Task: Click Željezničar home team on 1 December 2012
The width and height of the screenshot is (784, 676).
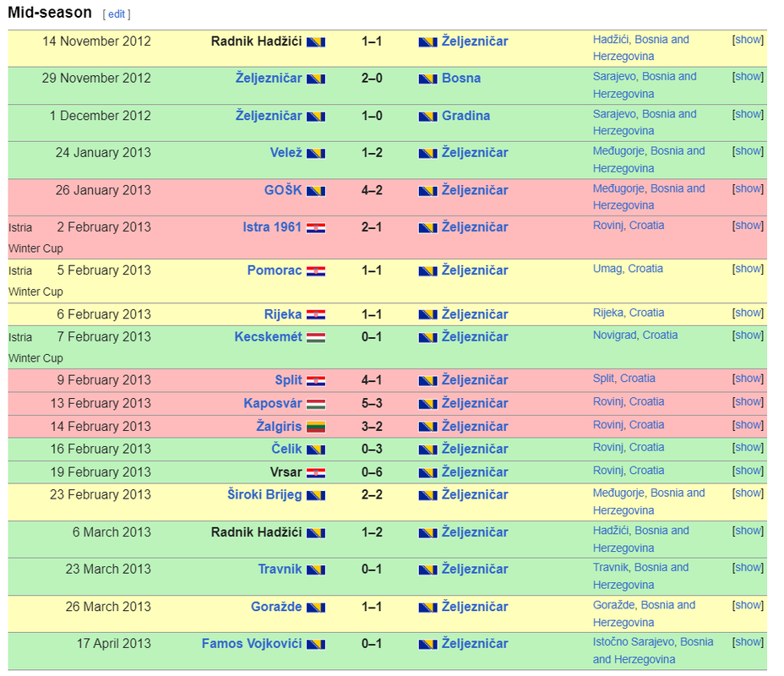Action: (269, 116)
